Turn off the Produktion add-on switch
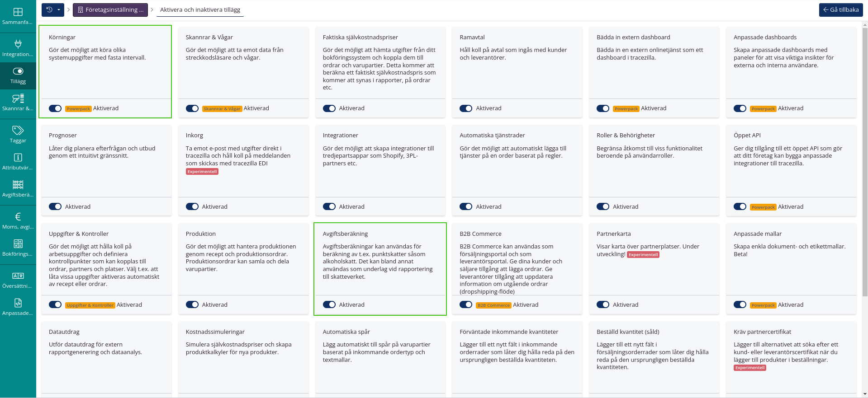 192,305
